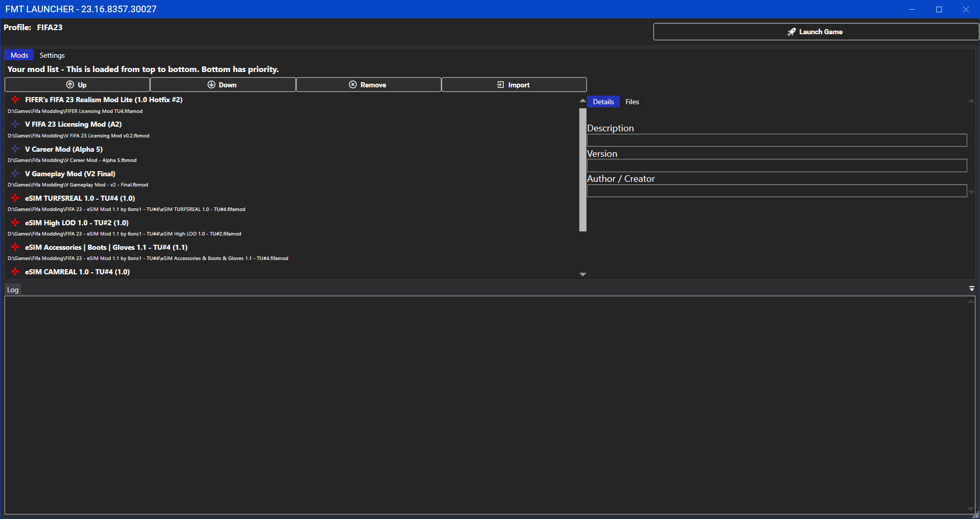The width and height of the screenshot is (980, 519).
Task: Move selected mod Down in list
Action: tap(223, 85)
